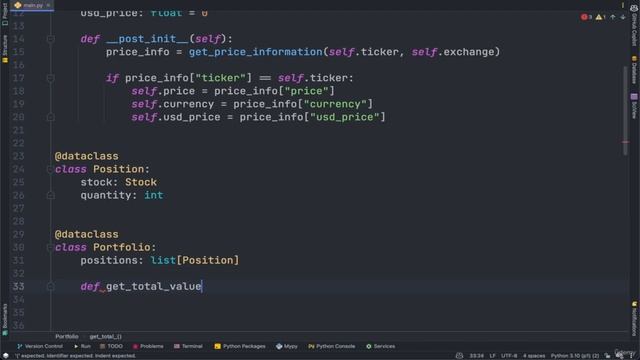The height and width of the screenshot is (360, 640).
Task: Open the Database tool window
Action: (x=634, y=70)
